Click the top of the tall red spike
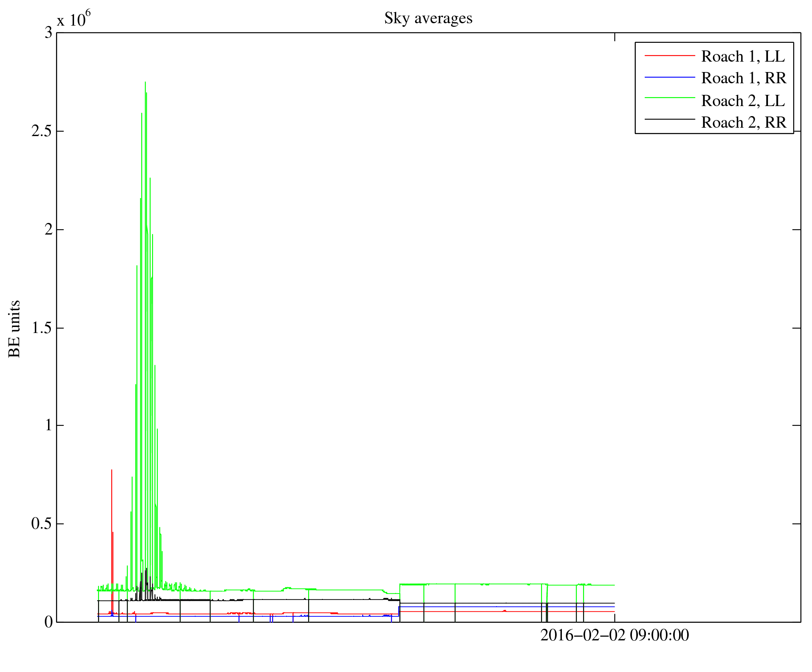 (x=112, y=470)
